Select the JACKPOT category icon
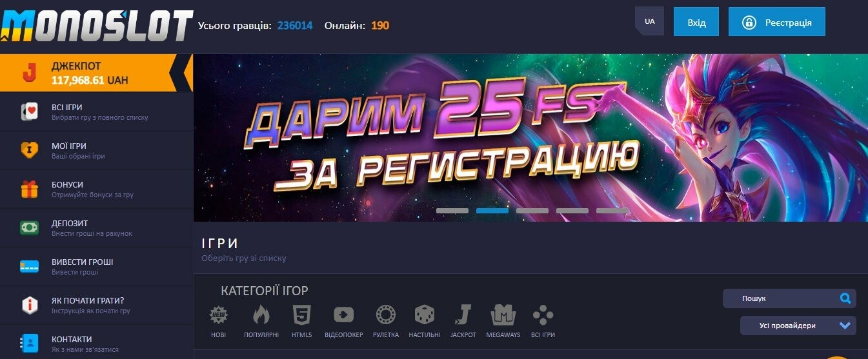 point(463,315)
